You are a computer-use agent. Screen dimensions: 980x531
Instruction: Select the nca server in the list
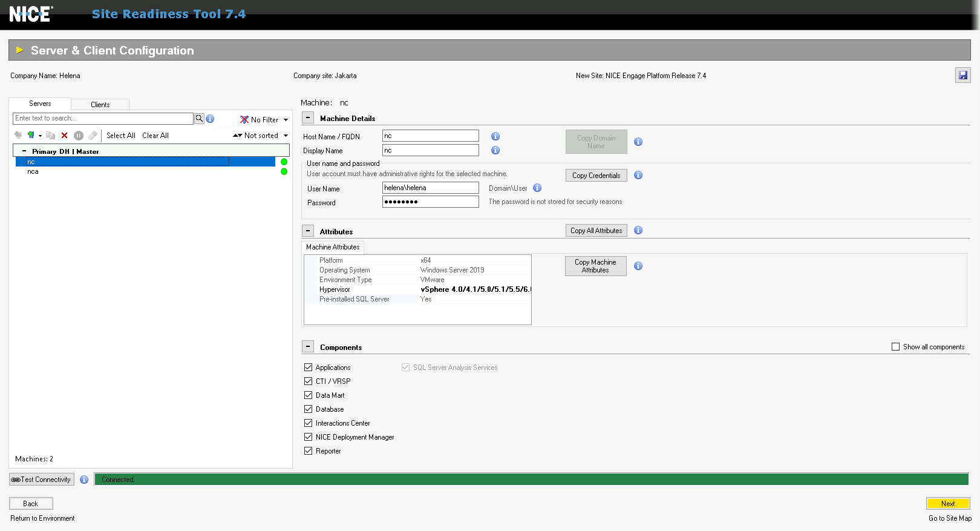[33, 172]
